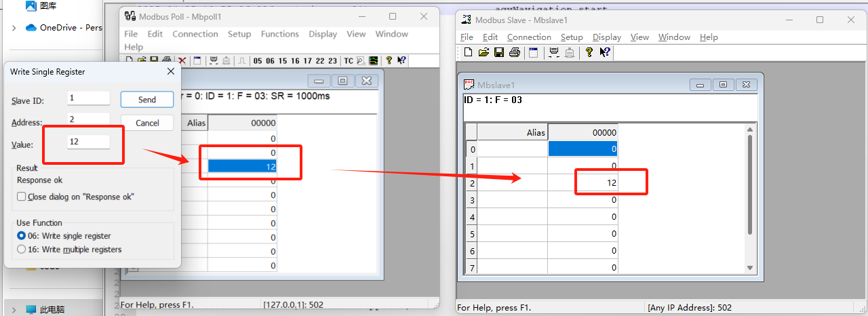The height and width of the screenshot is (316, 868).
Task: Open Help menu in Modbus Slave
Action: point(709,37)
